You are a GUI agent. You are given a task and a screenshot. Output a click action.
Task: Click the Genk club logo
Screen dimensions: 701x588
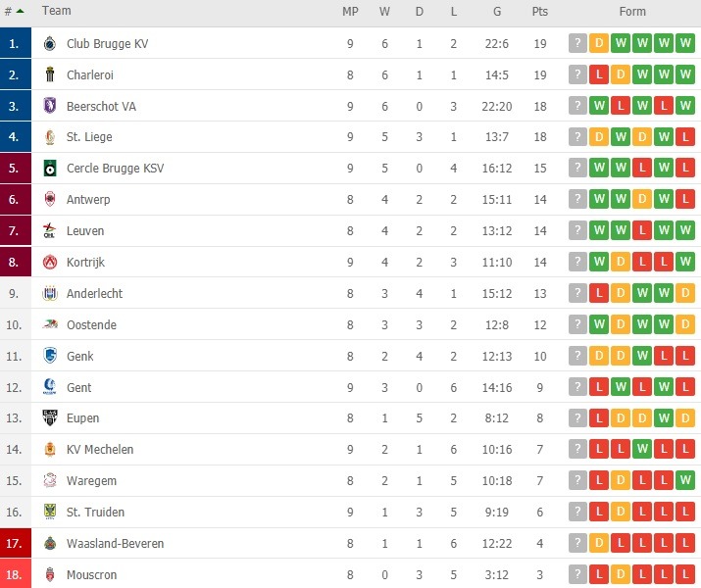(x=50, y=356)
